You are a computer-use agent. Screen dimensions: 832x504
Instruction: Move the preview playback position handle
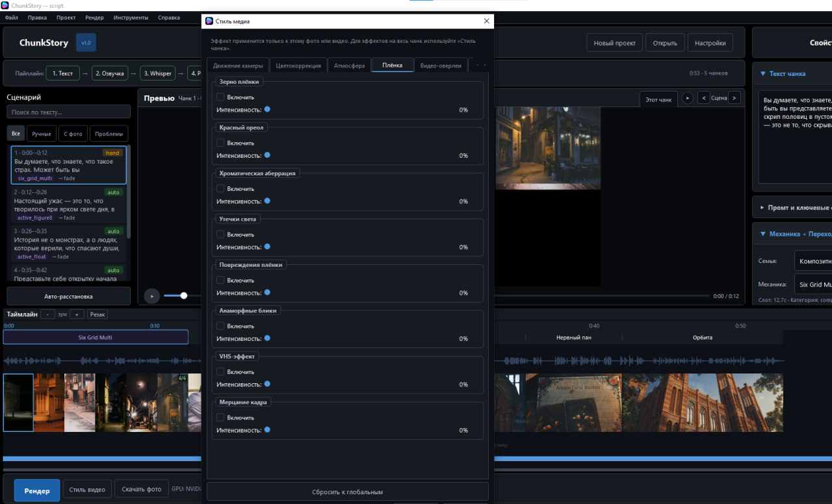[x=184, y=296]
